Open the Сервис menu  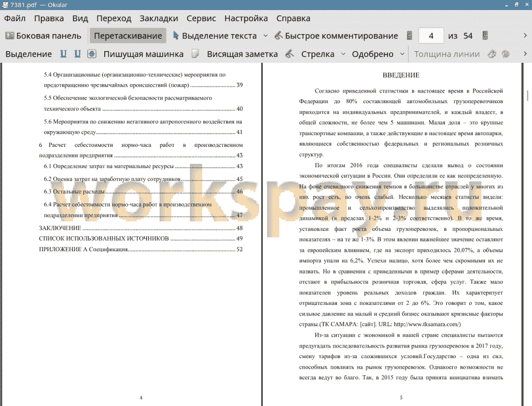201,18
